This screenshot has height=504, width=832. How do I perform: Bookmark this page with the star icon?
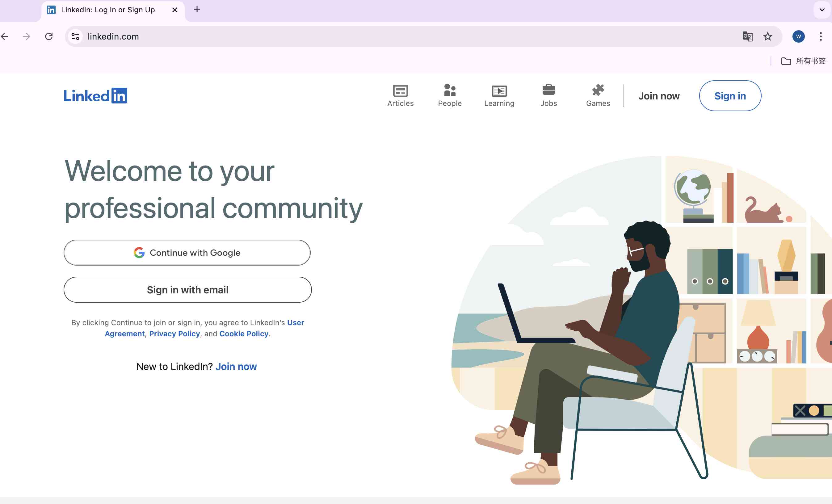click(767, 36)
